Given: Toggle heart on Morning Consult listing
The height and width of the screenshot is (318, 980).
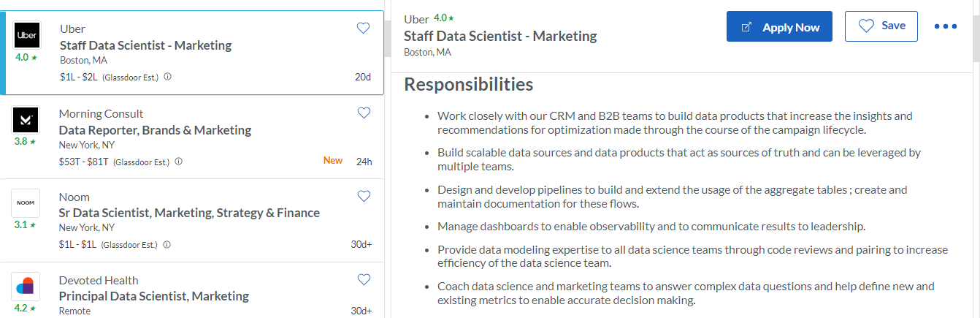Looking at the screenshot, I should tap(363, 113).
